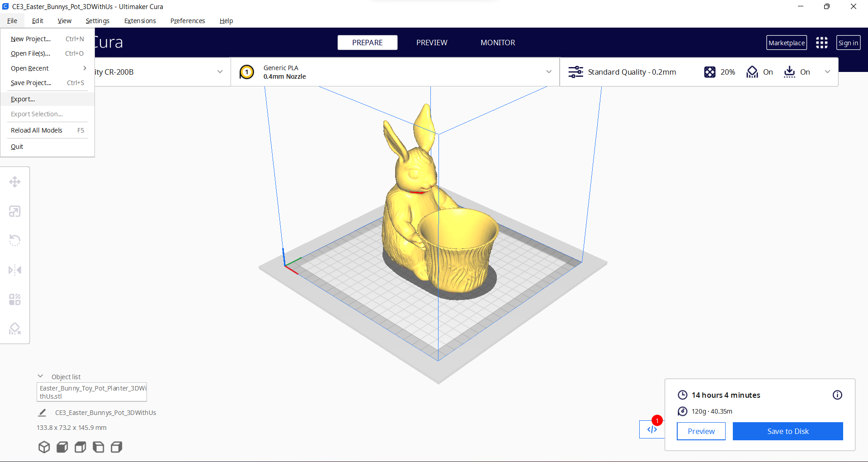Choose Export Selection in File menu
Viewport: 868px width, 462px height.
pos(47,114)
